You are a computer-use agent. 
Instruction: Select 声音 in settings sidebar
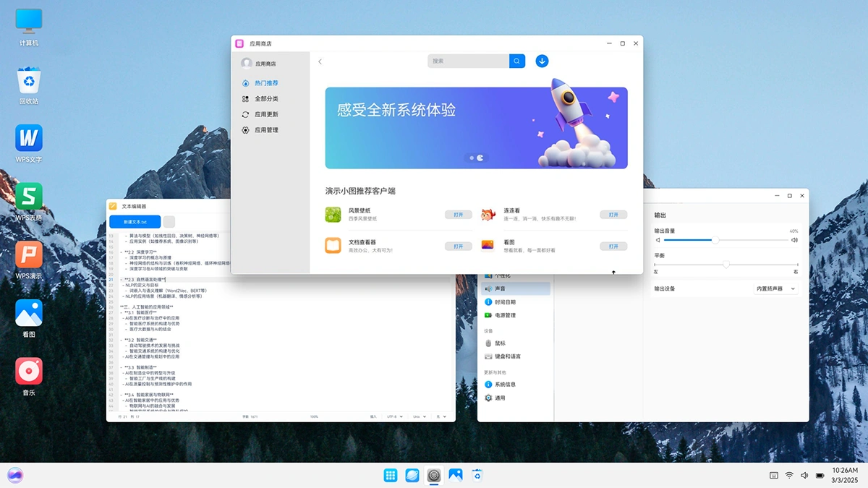[516, 288]
